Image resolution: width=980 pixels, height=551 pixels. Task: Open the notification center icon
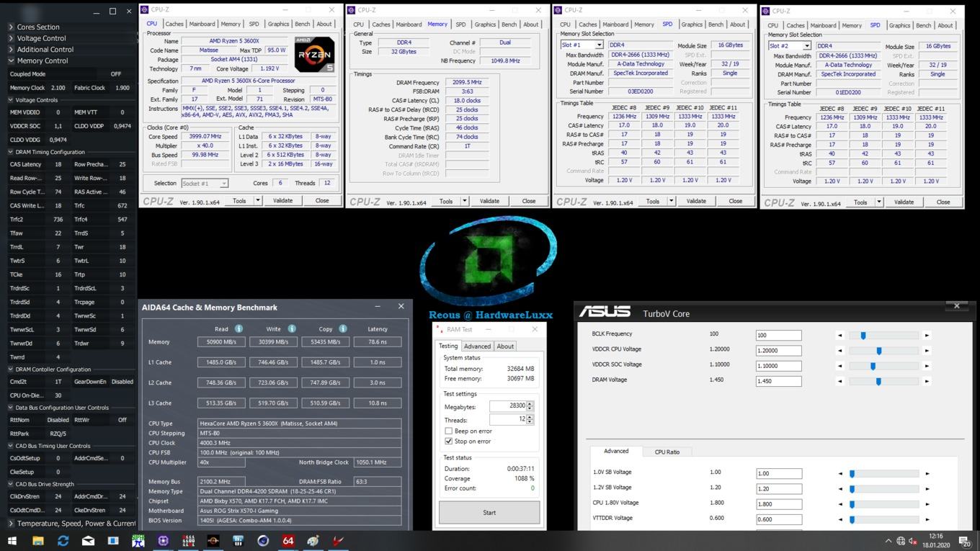coord(966,542)
